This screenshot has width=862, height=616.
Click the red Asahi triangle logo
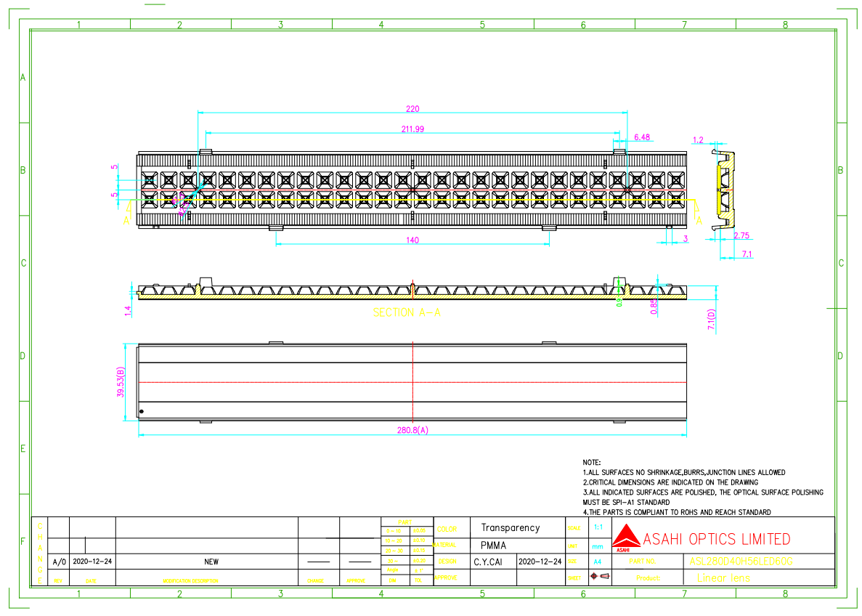point(625,536)
